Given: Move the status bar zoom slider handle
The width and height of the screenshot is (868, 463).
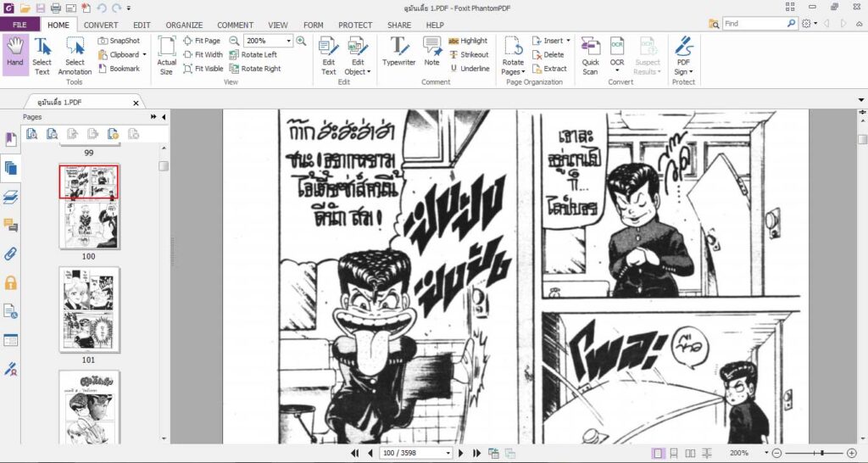Looking at the screenshot, I should pos(822,453).
